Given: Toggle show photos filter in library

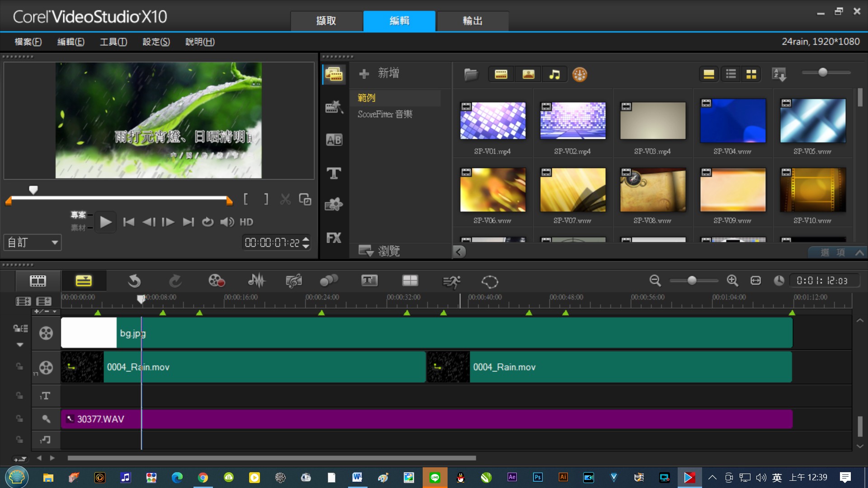Looking at the screenshot, I should [x=528, y=74].
